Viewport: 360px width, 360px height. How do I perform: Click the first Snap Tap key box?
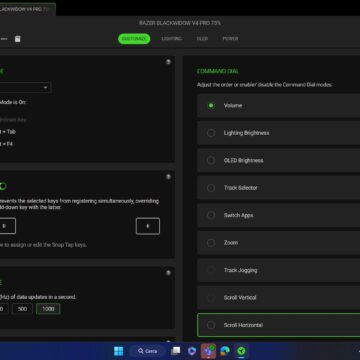(7, 226)
